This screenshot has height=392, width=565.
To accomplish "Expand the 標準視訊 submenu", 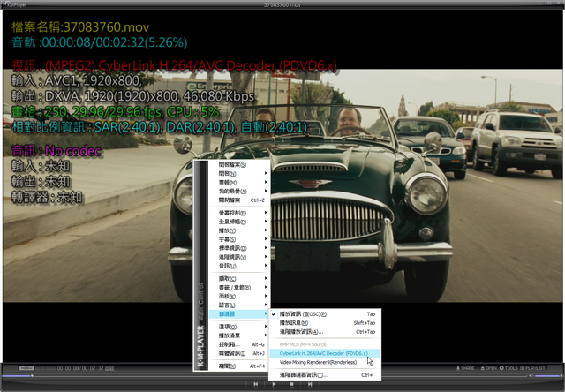I will (x=239, y=248).
